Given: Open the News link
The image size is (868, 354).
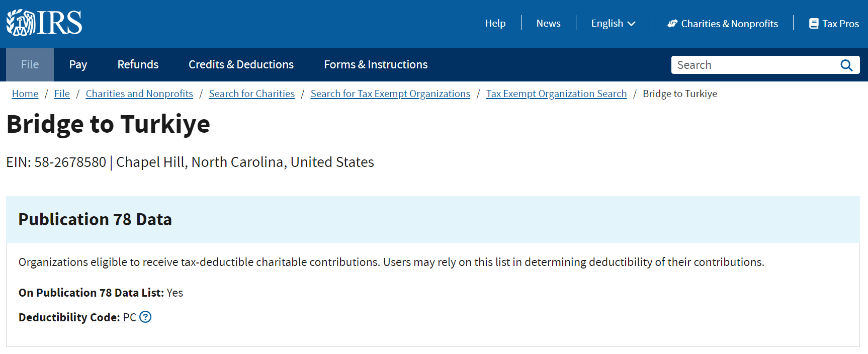Looking at the screenshot, I should click(548, 24).
